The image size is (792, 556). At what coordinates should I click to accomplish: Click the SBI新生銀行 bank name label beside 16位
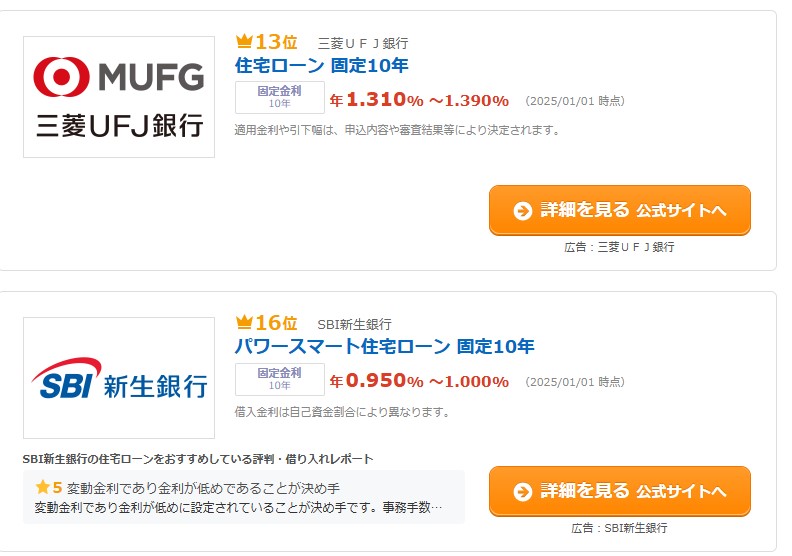[354, 324]
